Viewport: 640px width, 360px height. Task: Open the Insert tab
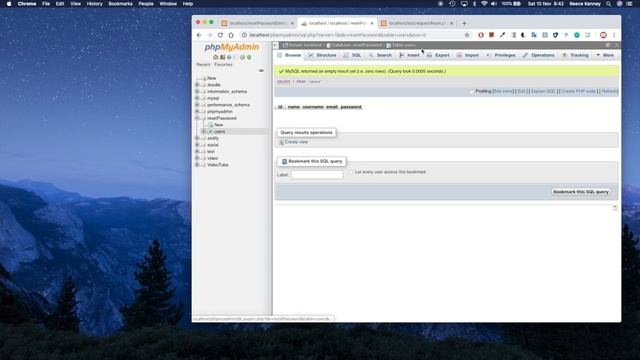(409, 55)
